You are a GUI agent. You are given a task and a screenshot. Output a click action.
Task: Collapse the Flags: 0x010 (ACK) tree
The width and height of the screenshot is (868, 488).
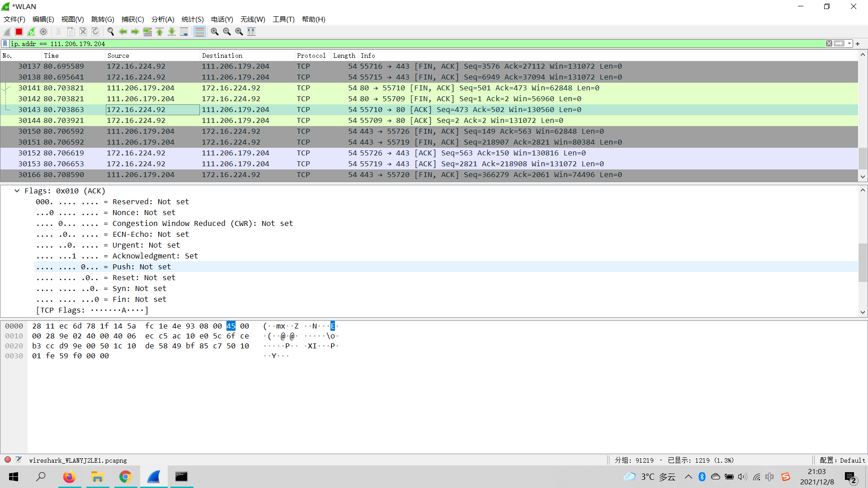point(17,191)
